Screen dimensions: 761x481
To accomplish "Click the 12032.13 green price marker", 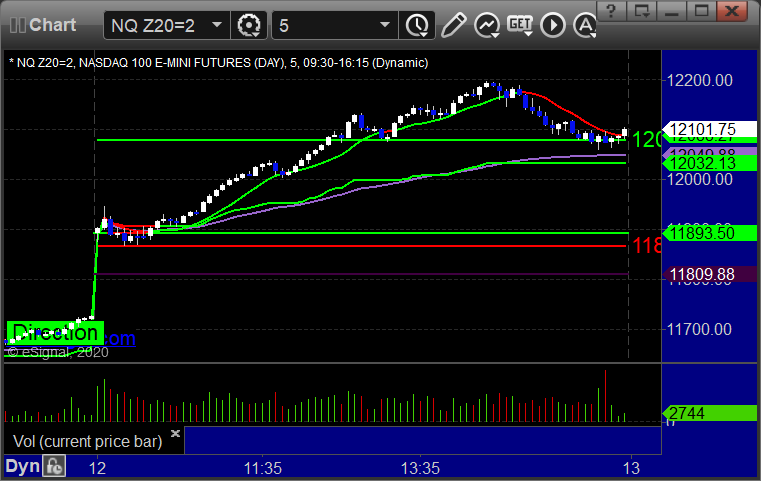I will coord(710,164).
